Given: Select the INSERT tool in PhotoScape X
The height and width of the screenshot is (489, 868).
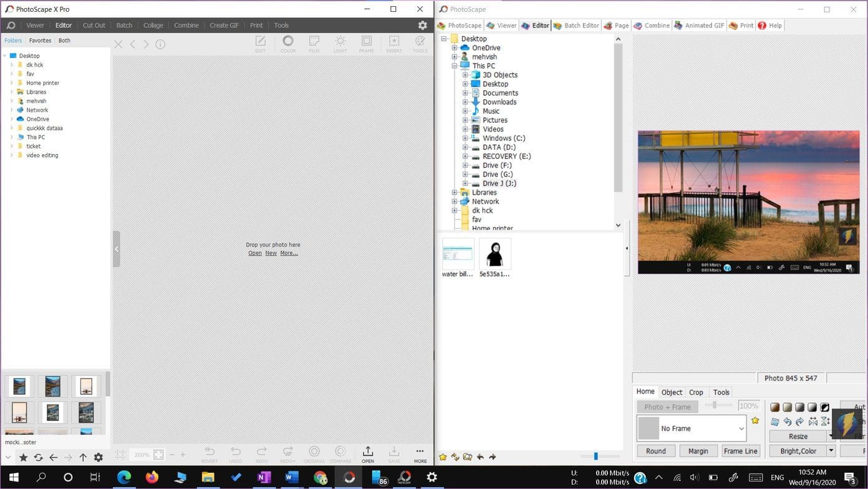Looking at the screenshot, I should (x=394, y=43).
